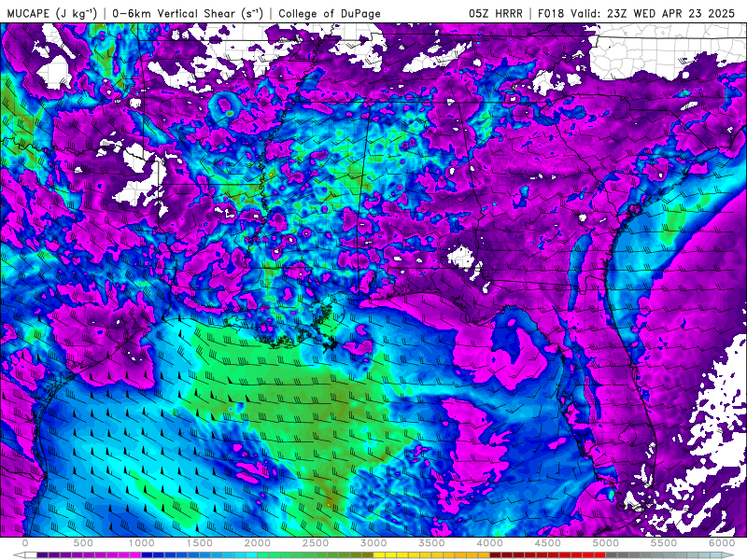Click the 2500 label on the color scale

[x=316, y=543]
